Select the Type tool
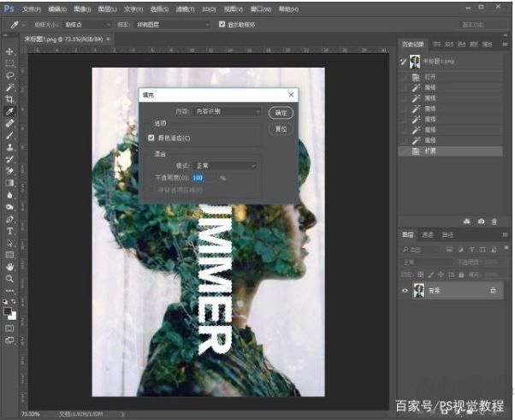Viewport: 515px width, 420px height. [9, 231]
